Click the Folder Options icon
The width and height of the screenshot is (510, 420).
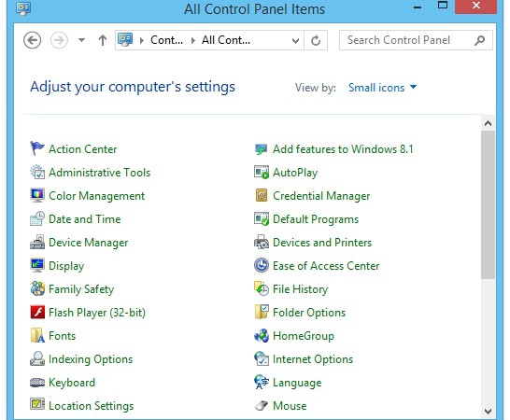[262, 312]
